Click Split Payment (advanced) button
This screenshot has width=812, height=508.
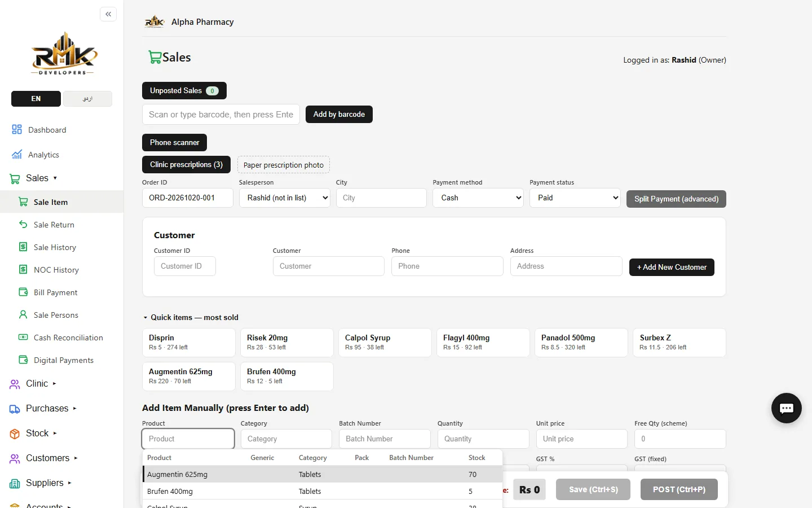(x=676, y=199)
